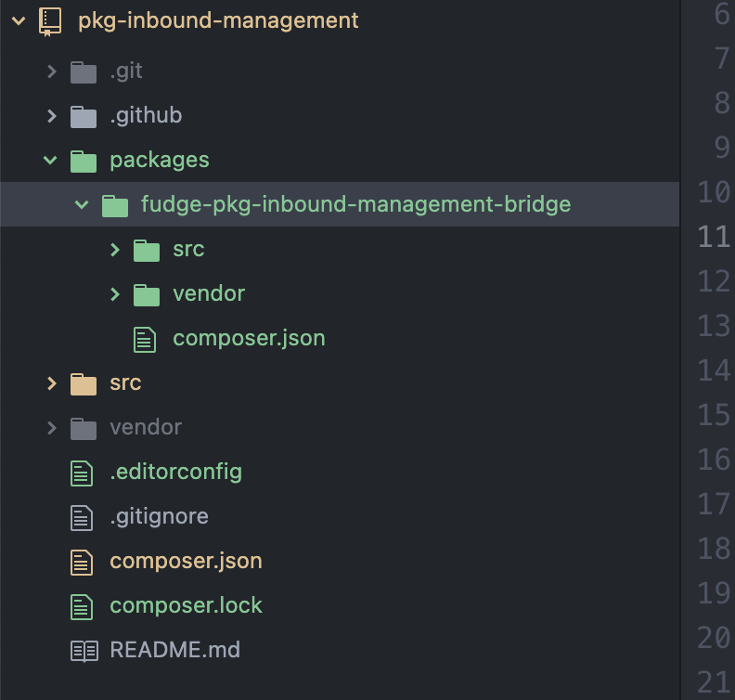Select the .git folder label
Image resolution: width=735 pixels, height=700 pixels.
[126, 71]
